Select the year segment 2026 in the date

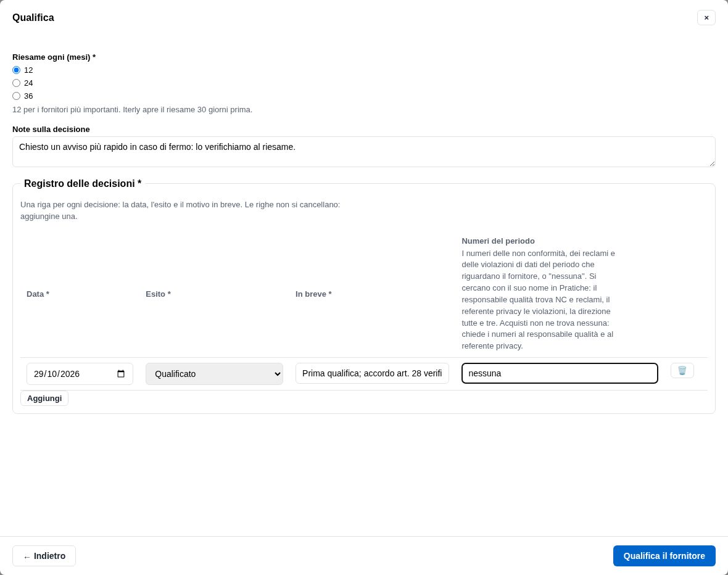pos(70,374)
